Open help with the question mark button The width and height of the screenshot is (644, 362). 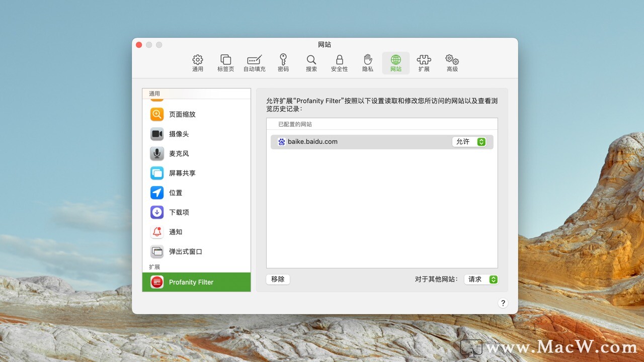503,303
